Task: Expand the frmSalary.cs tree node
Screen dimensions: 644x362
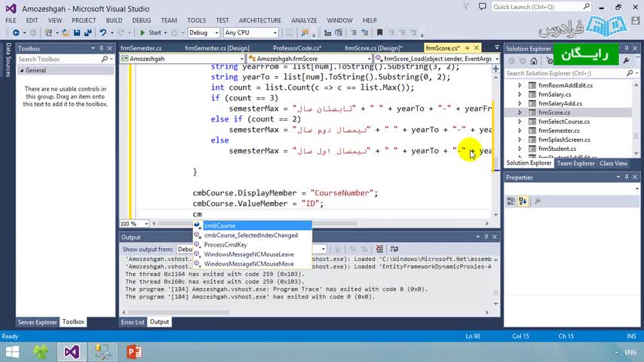Action: [520, 94]
